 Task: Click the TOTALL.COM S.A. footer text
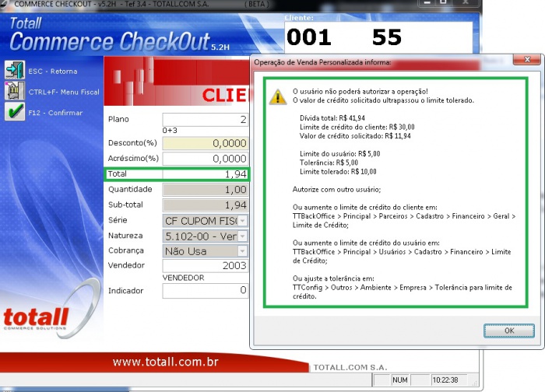tap(350, 367)
